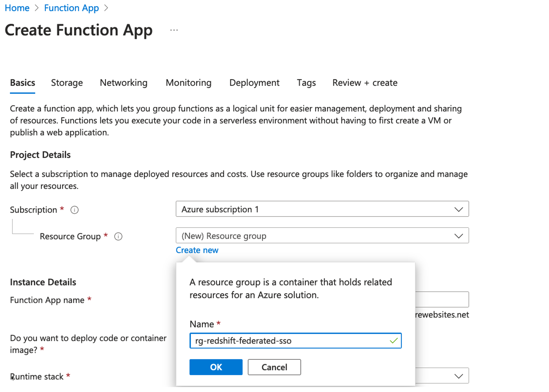Click the Resource Group info icon
This screenshot has width=549, height=392.
coord(118,237)
